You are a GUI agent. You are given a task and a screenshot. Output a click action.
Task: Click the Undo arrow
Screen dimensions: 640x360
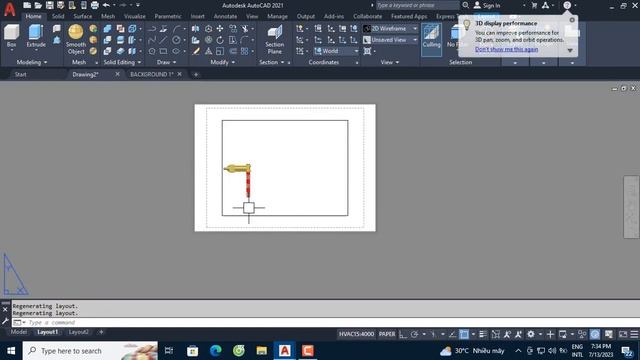coord(107,5)
